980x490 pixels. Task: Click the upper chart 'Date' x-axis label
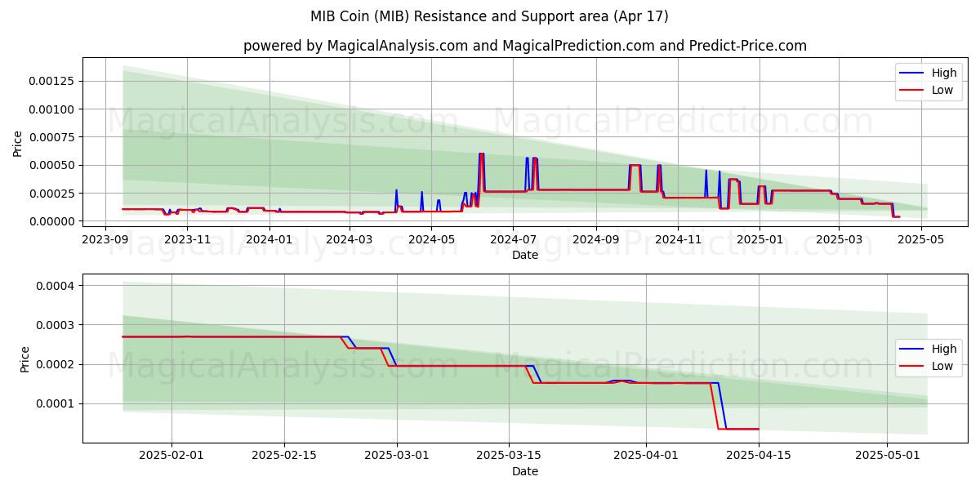pyautogui.click(x=525, y=255)
